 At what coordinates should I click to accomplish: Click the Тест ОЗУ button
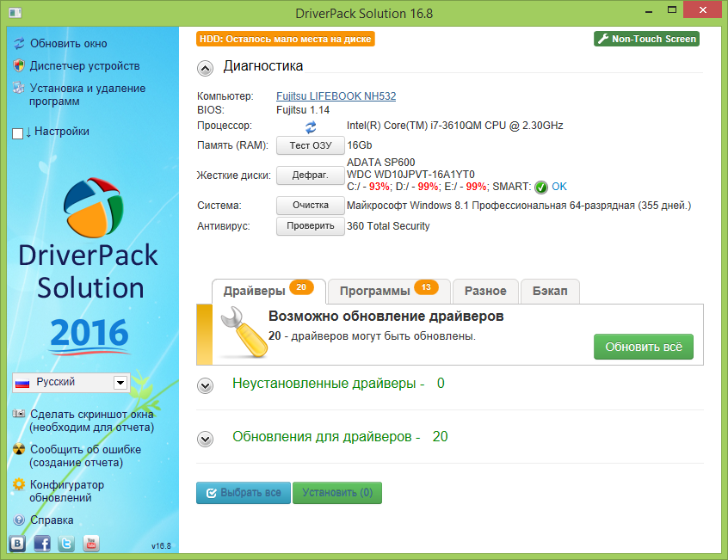(311, 145)
